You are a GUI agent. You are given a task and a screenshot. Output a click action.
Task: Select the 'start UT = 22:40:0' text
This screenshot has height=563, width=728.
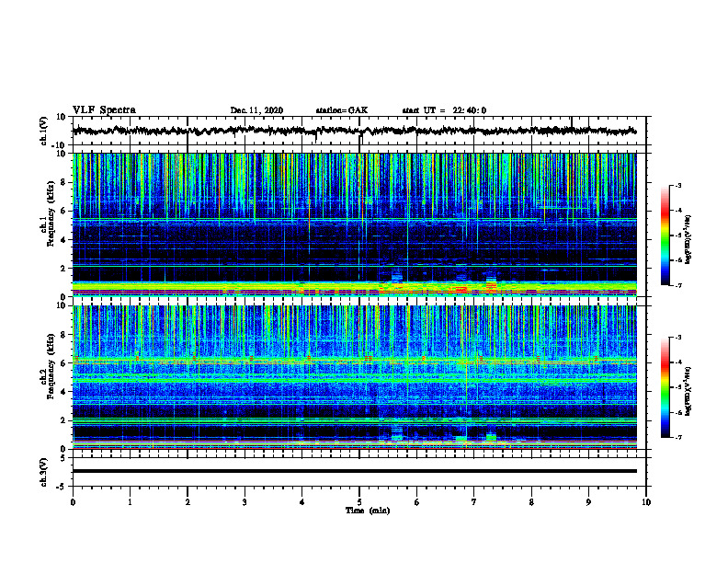click(444, 110)
